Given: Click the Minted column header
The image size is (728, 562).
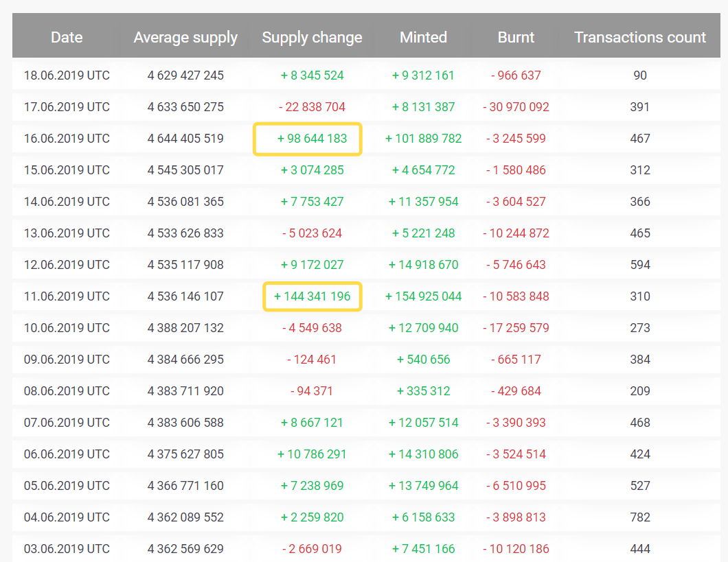Looking at the screenshot, I should click(424, 37).
